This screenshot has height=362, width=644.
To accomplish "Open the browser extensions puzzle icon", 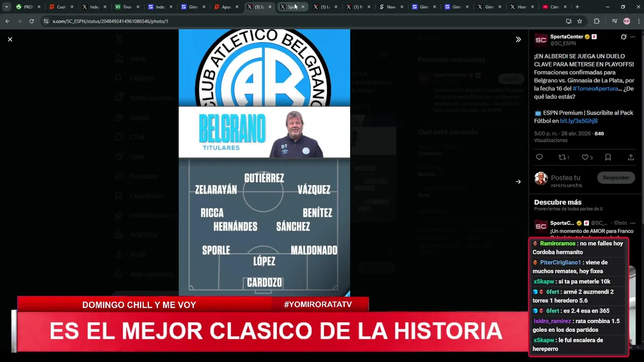I will [597, 21].
